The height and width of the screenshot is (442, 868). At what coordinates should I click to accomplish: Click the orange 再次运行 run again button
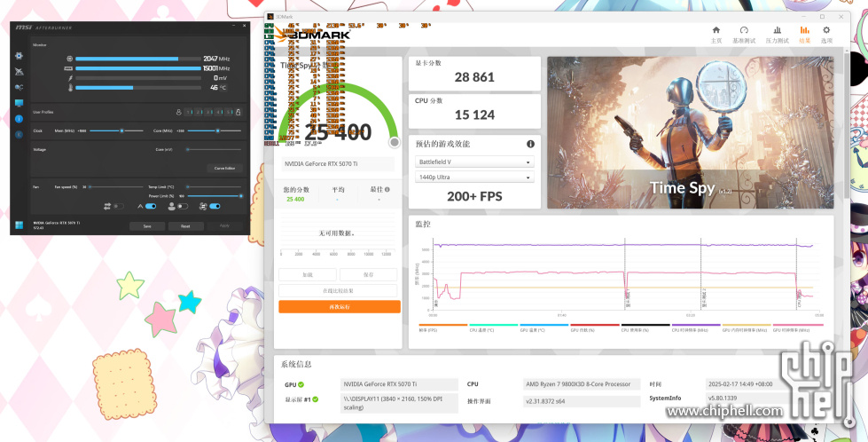pyautogui.click(x=340, y=307)
